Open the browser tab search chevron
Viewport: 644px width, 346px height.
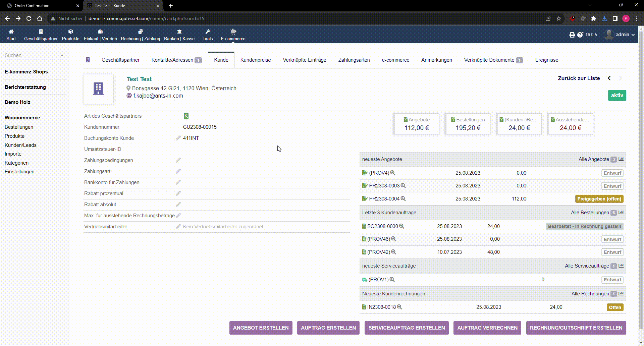coord(590,5)
